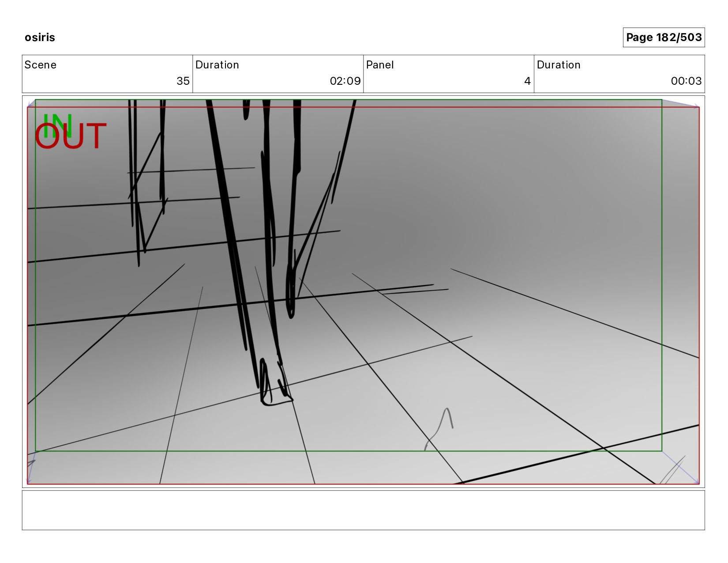Click the 'osiris' project title
The image size is (728, 563).
[x=40, y=38]
